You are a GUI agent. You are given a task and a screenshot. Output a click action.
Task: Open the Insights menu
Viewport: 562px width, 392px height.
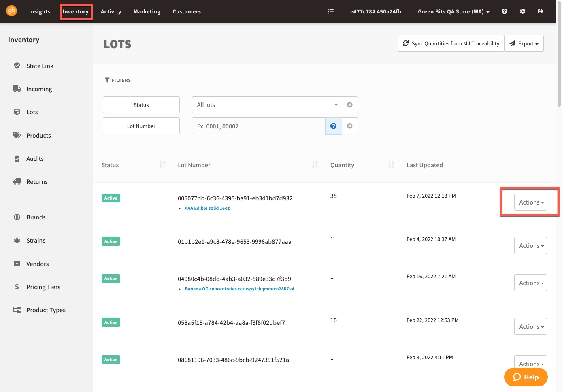(x=40, y=11)
